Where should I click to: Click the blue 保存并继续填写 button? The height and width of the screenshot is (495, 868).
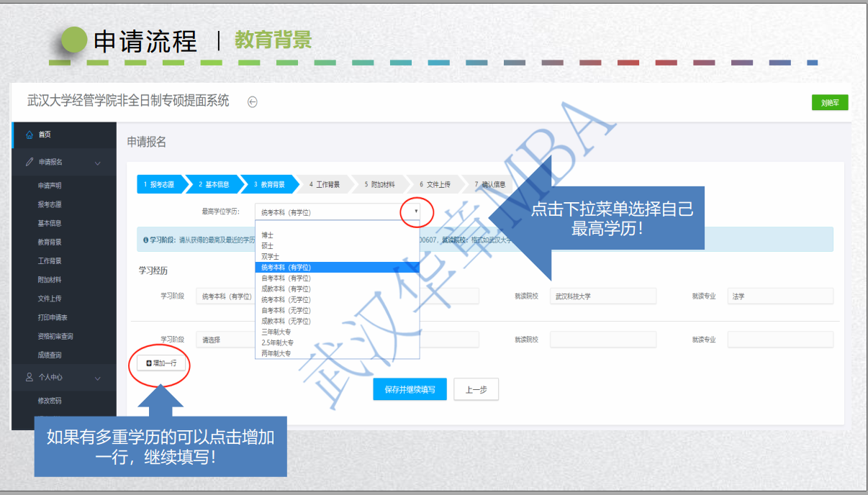tap(410, 389)
